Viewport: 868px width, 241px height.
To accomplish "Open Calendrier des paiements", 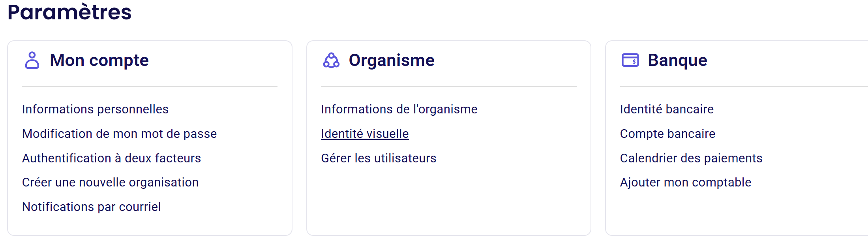I will (x=691, y=158).
